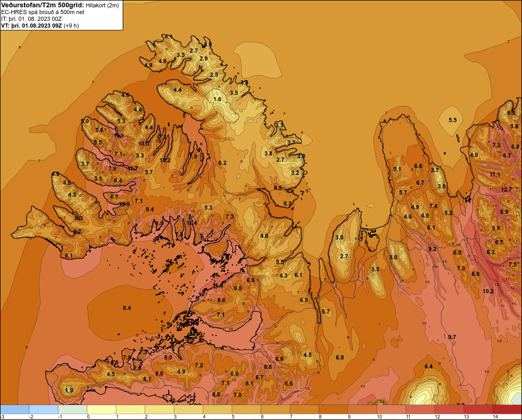Click the 11.7 temperature label on the map

point(133,169)
